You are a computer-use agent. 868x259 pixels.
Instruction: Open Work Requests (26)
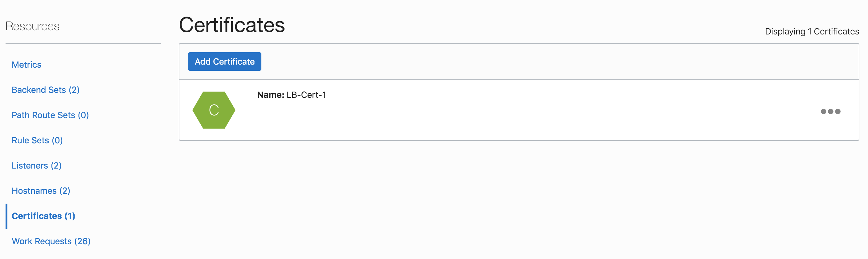(51, 241)
